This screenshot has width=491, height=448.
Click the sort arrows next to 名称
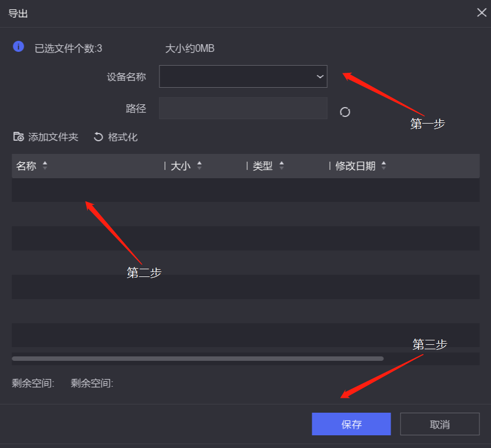[44, 166]
